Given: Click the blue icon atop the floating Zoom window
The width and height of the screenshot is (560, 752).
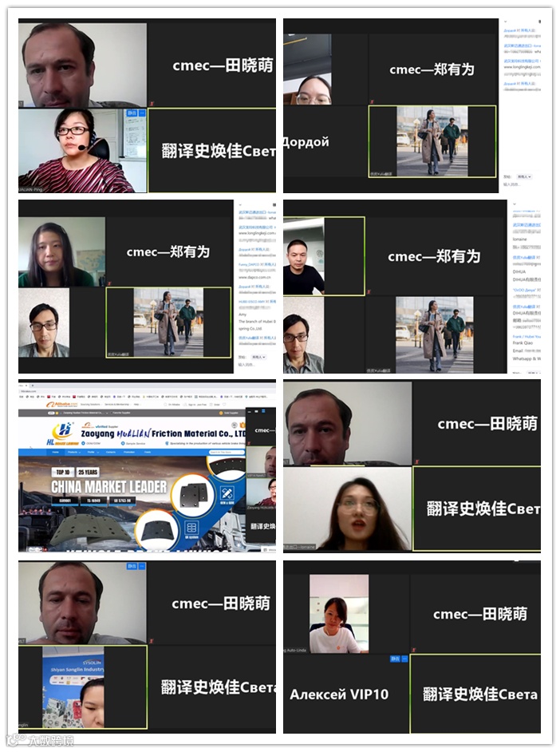Looking at the screenshot, I should tap(263, 411).
